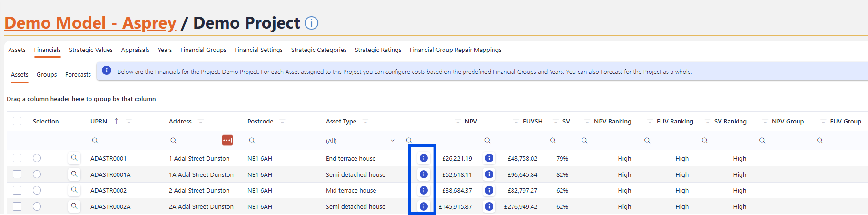
Task: Open the magnifier details icon for ADASTR0002
Action: pos(74,190)
